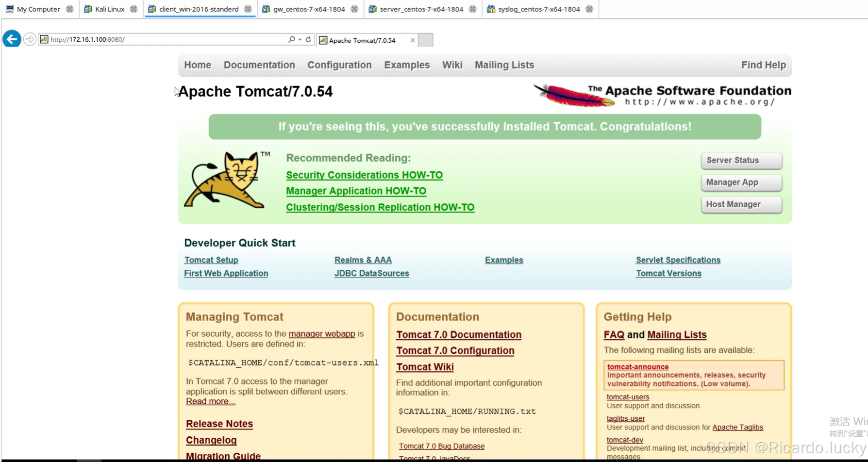868x462 pixels.
Task: Go back with the browser back arrow
Action: [12, 39]
